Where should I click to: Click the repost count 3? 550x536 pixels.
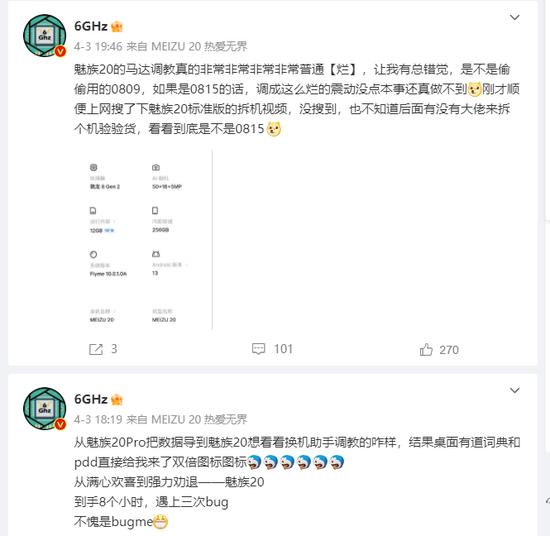tap(114, 349)
